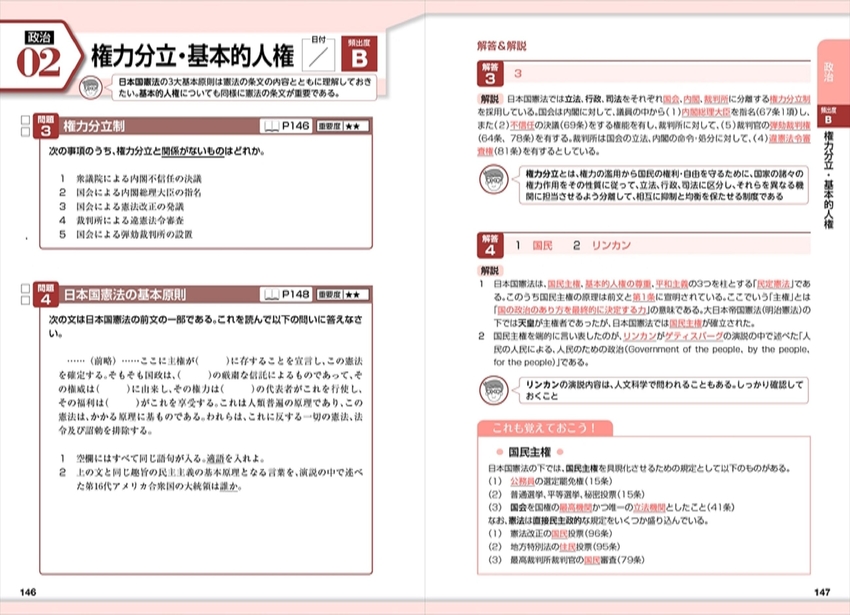Click the red phrase 国の政治のあり方を最終的に決定する力
The width and height of the screenshot is (850, 615).
click(572, 310)
